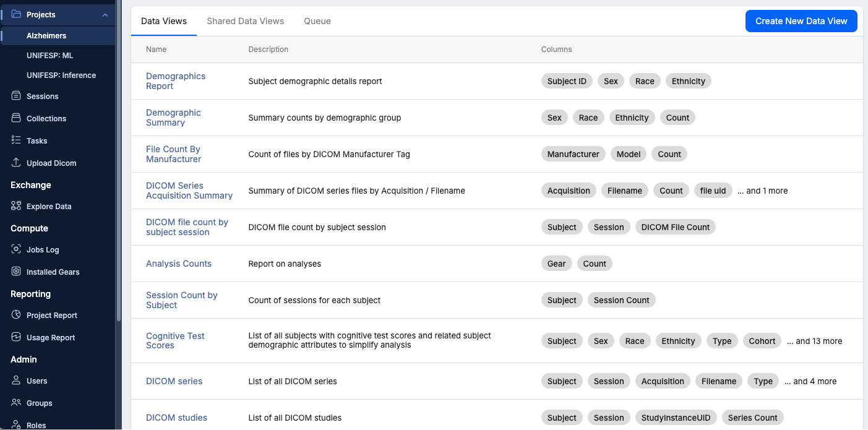This screenshot has height=430, width=868.
Task: Click the Sessions sidebar icon
Action: 16,96
